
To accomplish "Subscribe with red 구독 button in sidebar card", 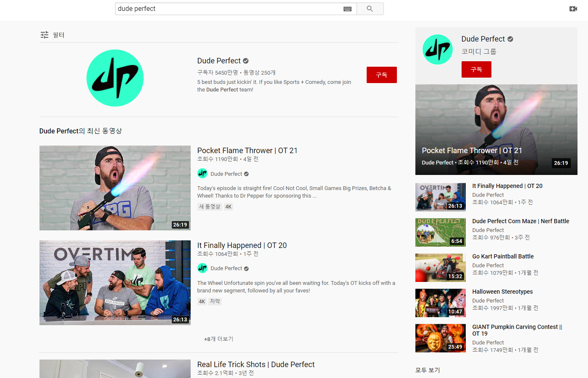I will tap(476, 69).
